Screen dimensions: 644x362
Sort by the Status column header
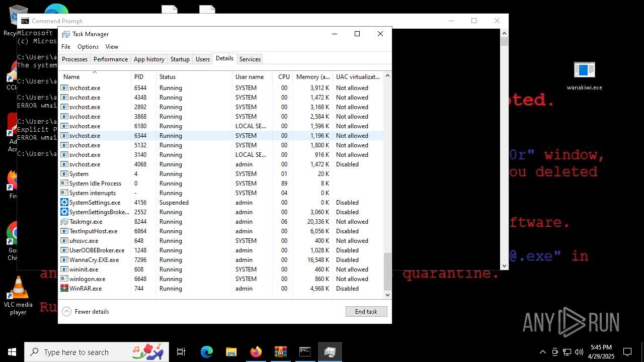point(194,77)
